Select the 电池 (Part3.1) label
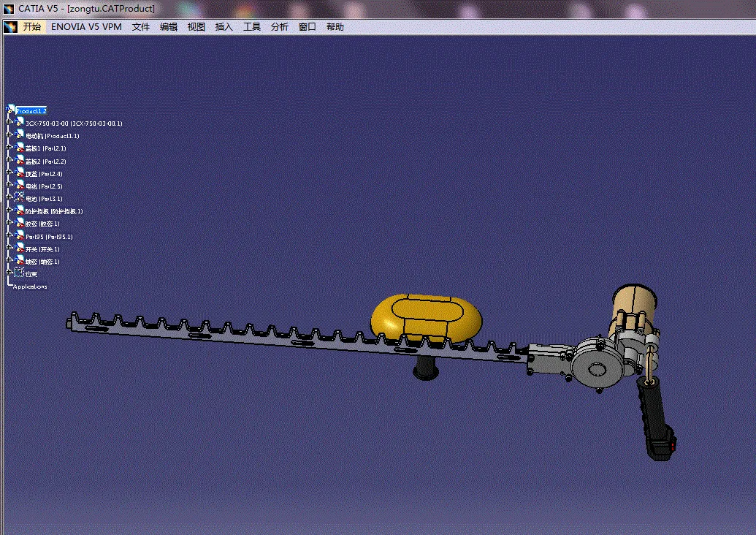Viewport: 756px width, 535px height. (x=44, y=199)
